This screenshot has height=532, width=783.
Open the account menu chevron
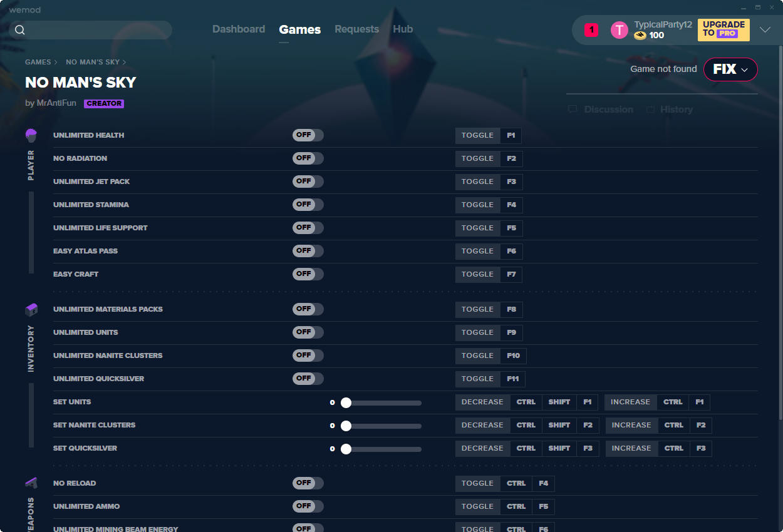click(765, 29)
